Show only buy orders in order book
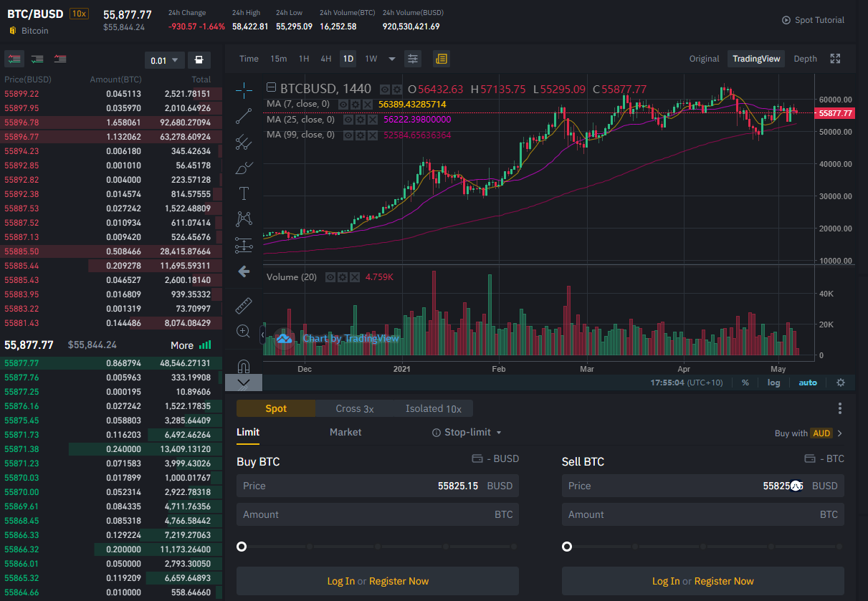 click(x=37, y=59)
